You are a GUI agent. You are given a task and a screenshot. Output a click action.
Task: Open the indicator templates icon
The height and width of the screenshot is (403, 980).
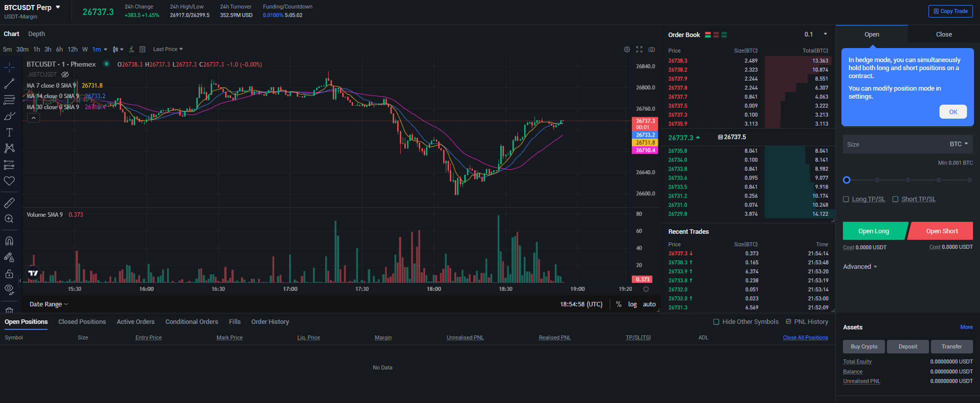pyautogui.click(x=143, y=49)
